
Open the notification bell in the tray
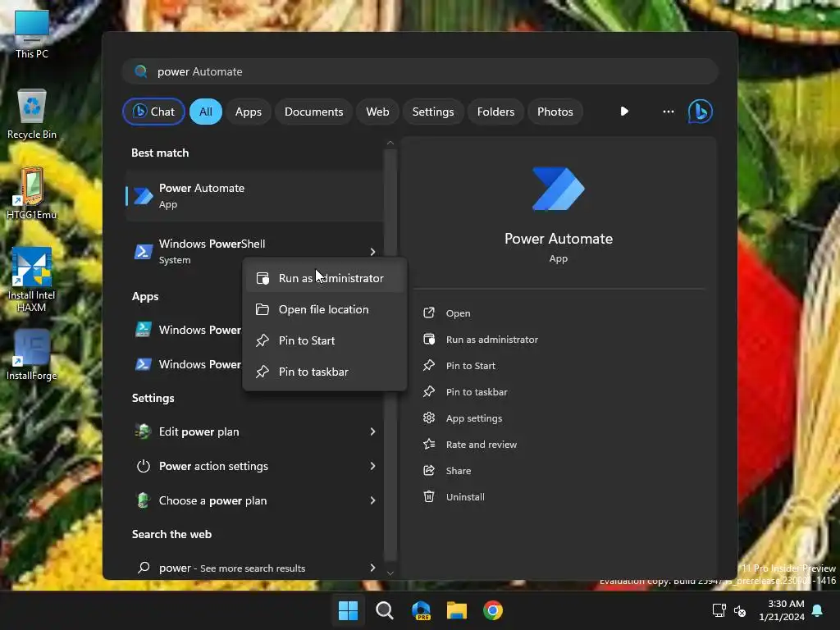coord(818,610)
